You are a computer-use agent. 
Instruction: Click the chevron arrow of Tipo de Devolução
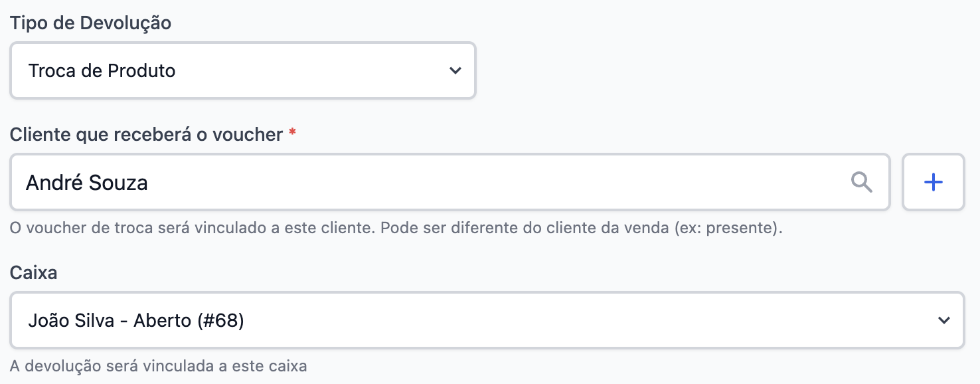pyautogui.click(x=455, y=70)
